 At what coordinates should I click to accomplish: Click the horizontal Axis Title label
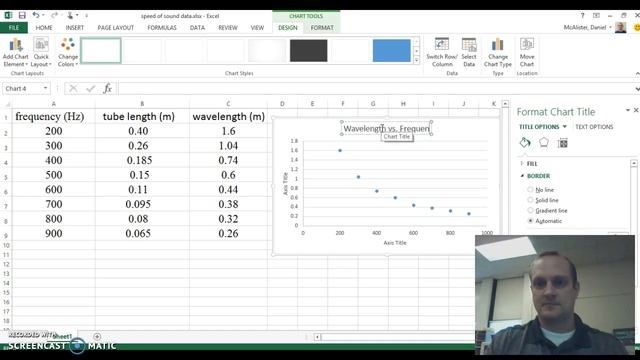point(395,242)
